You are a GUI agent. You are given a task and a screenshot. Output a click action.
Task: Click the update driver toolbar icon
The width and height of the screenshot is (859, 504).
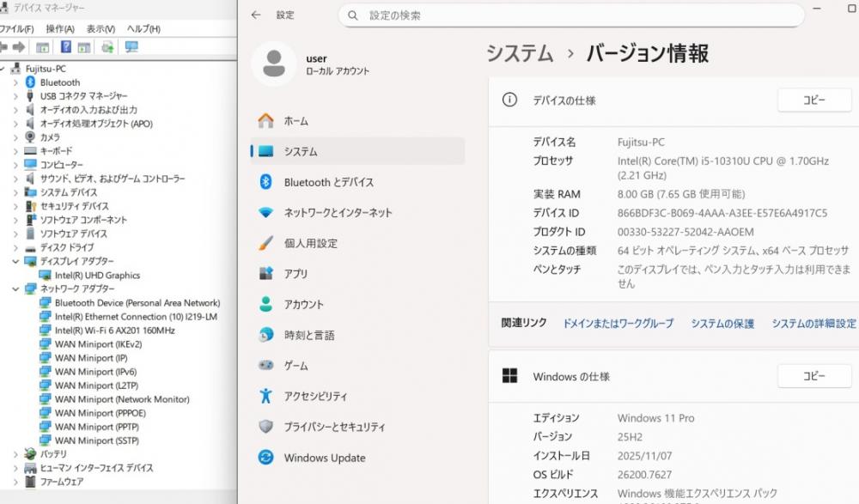tap(107, 47)
